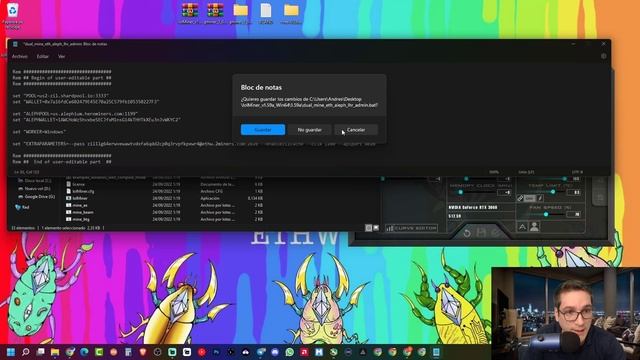Open Task View from the taskbar
The width and height of the screenshot is (640, 360).
tap(40, 352)
